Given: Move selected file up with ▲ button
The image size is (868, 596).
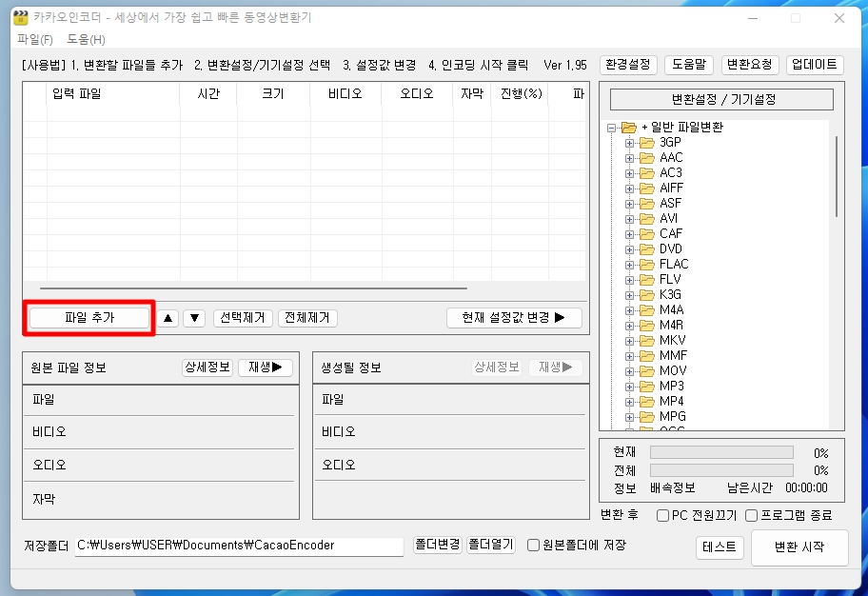Looking at the screenshot, I should 168,318.
